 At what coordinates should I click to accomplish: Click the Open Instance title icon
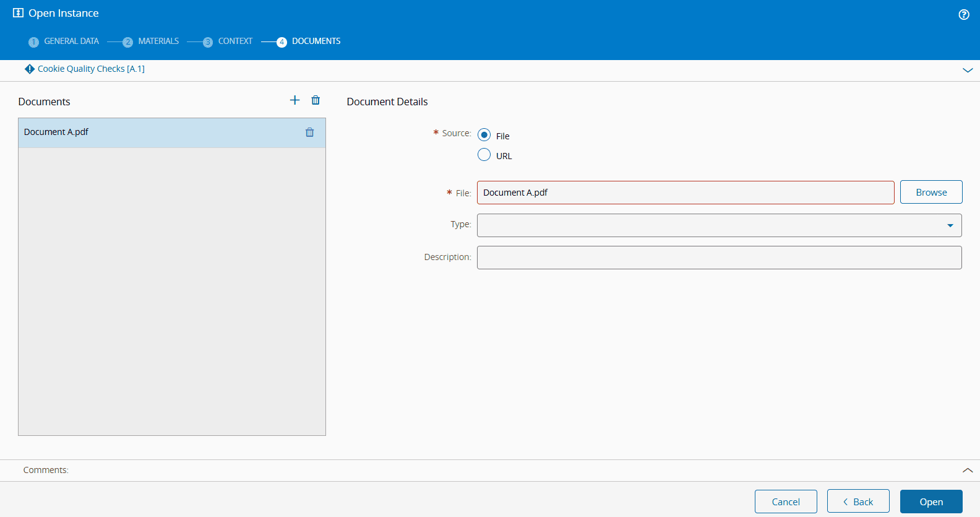[x=19, y=13]
